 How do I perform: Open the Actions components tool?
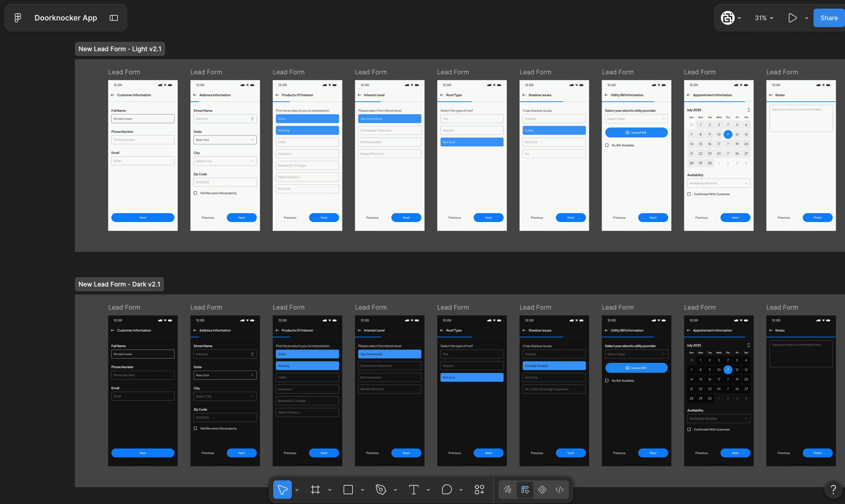coord(479,489)
